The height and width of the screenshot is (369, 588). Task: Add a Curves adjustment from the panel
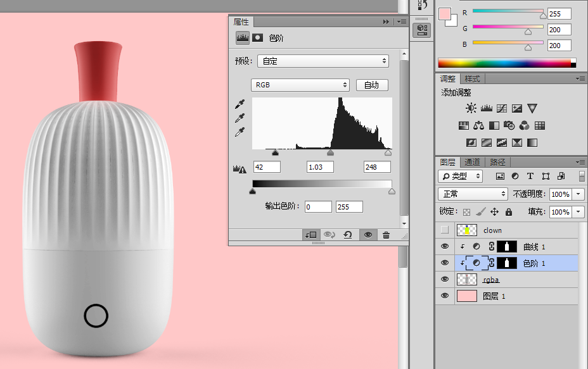[502, 108]
